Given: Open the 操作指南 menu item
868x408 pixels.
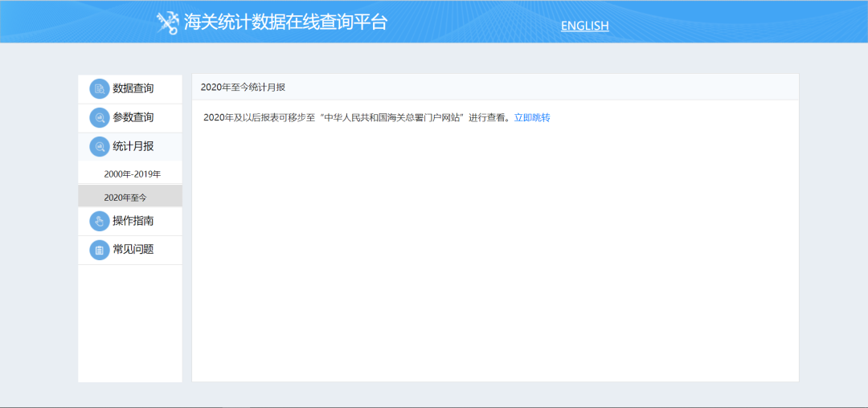Looking at the screenshot, I should (130, 221).
